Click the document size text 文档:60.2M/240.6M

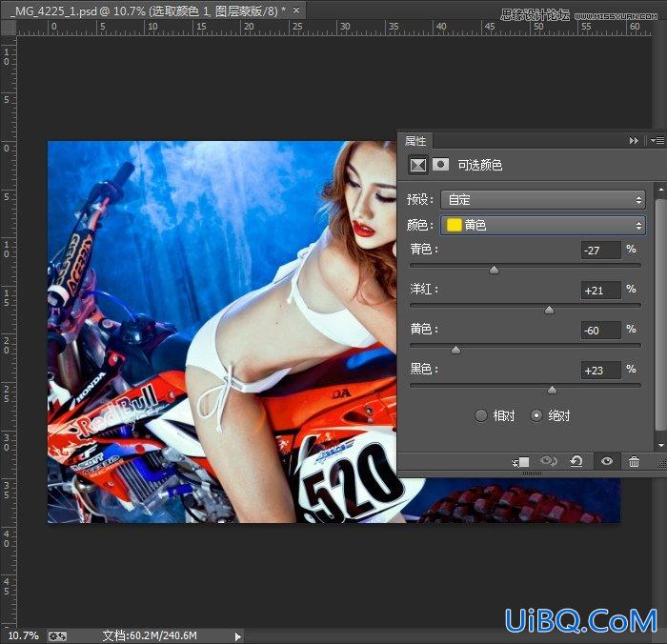[x=150, y=636]
